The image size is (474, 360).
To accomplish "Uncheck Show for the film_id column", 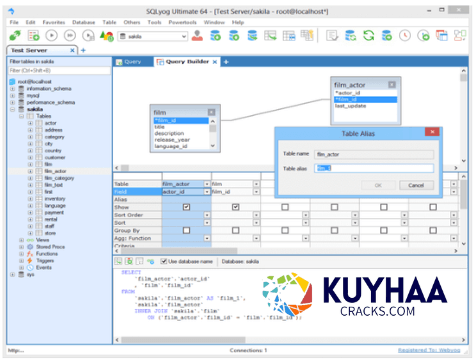I will pyautogui.click(x=236, y=207).
